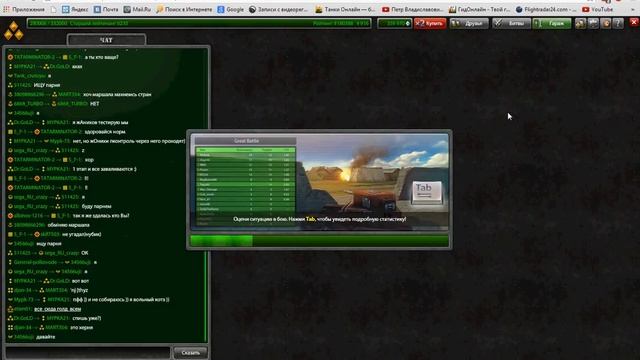Click the Great Battle scoreboard header
Screen dimensions: 640x360
click(x=246, y=141)
